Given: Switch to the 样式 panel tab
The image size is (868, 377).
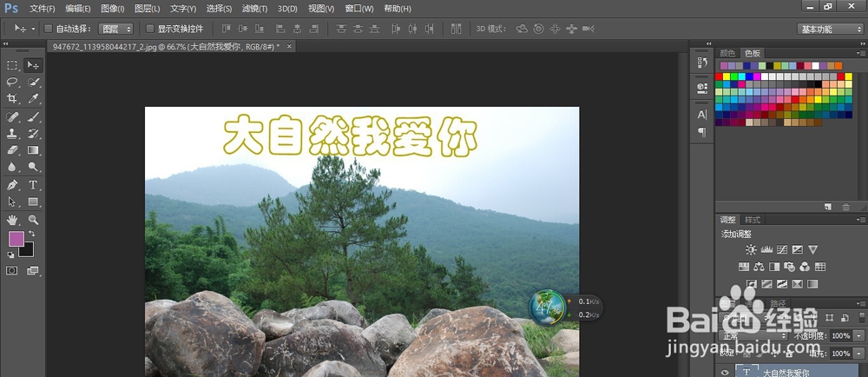Looking at the screenshot, I should coord(752,220).
